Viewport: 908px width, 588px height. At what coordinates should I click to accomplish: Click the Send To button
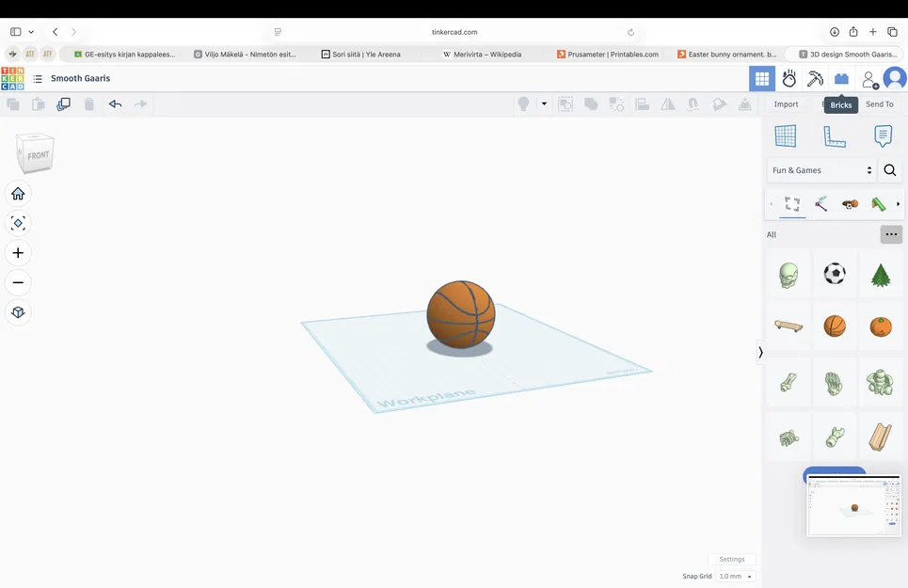tap(879, 103)
